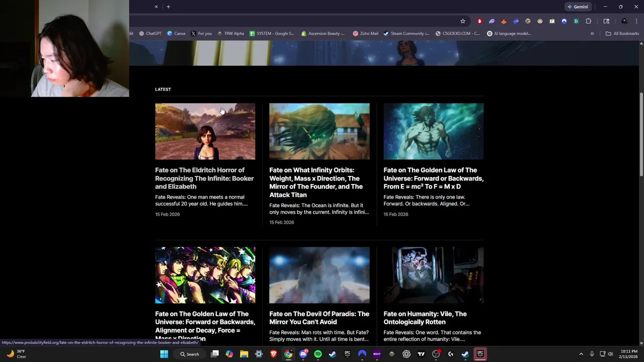Click the excerpt 'The Ocean is infinite'
This screenshot has height=362, width=644.
(319, 209)
